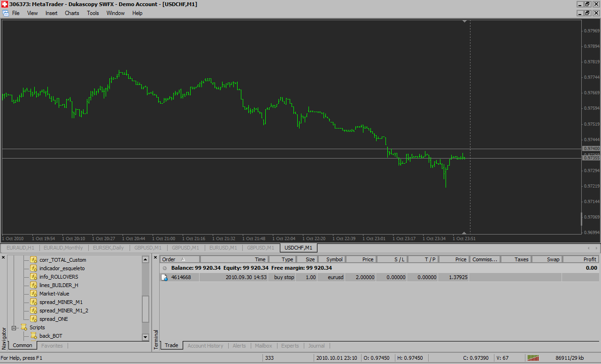Switch to the EURAUD,H1 chart tab
This screenshot has height=364, width=601.
point(20,248)
